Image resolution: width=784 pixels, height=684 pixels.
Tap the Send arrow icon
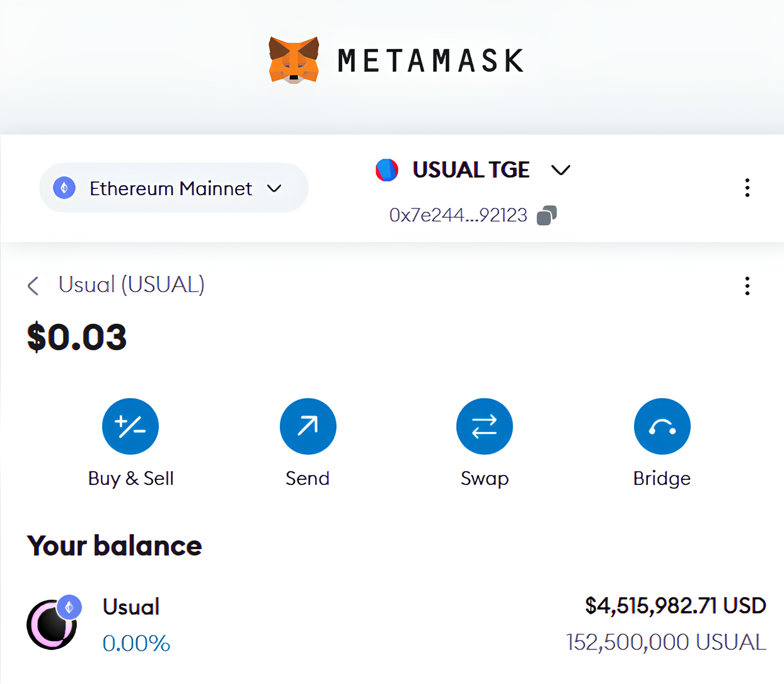(308, 426)
